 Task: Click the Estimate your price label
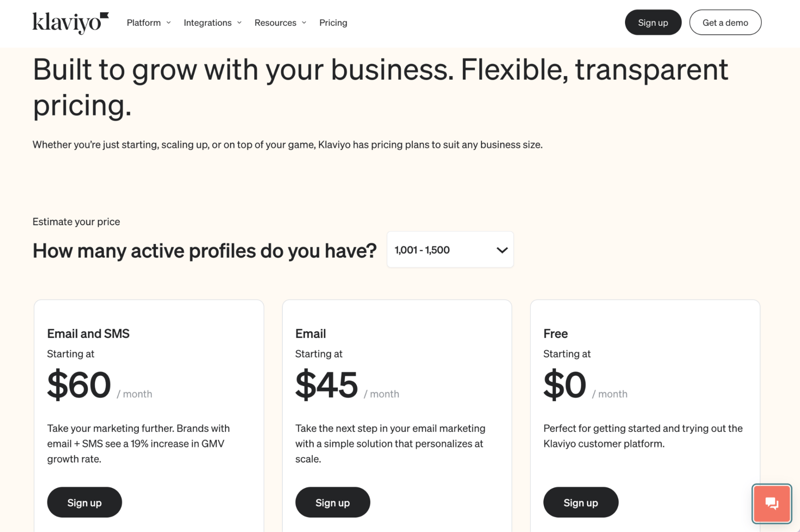76,221
